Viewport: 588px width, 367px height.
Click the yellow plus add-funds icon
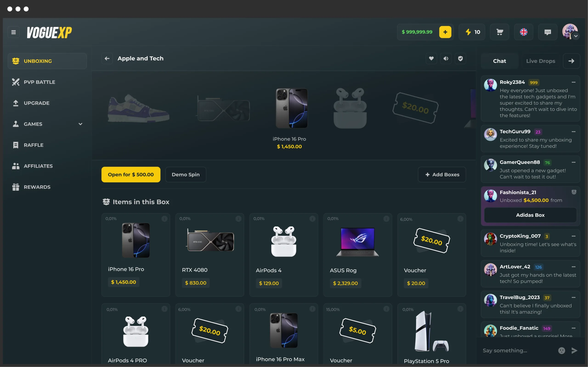[x=445, y=32]
